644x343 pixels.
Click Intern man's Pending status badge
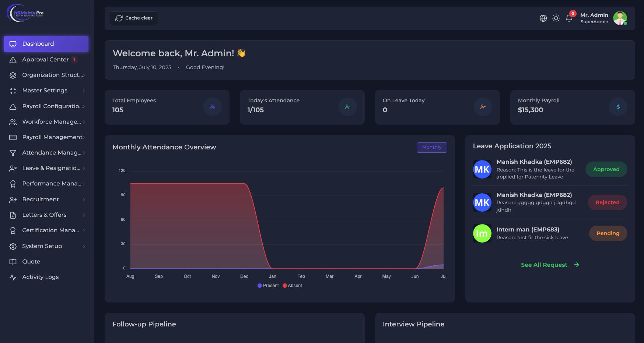pos(608,233)
